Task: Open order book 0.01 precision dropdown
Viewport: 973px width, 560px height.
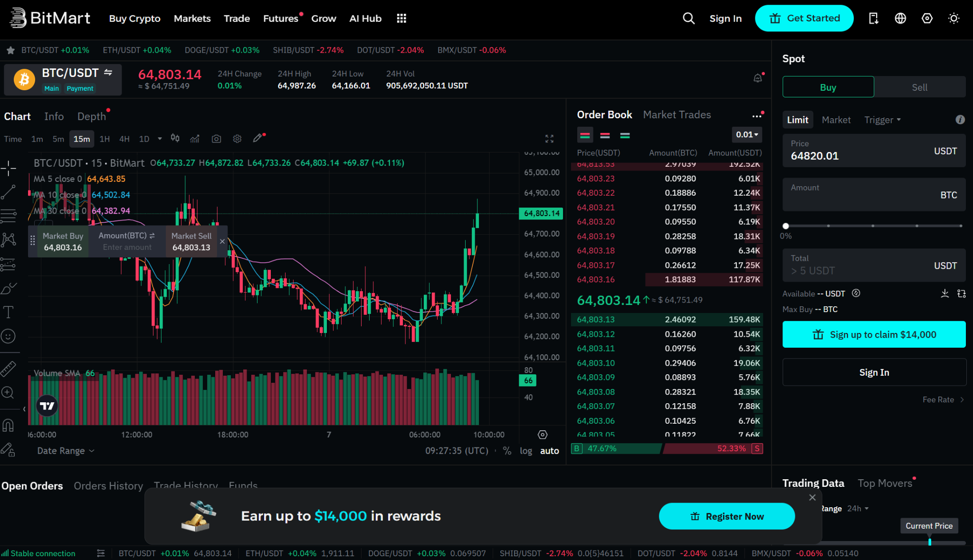Action: pyautogui.click(x=747, y=135)
